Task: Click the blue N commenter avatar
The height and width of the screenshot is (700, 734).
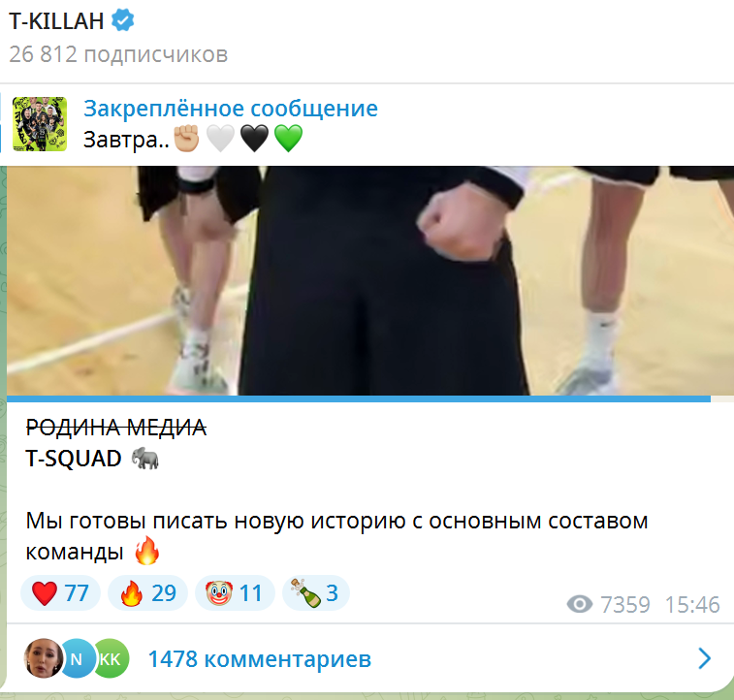Action: [x=77, y=658]
